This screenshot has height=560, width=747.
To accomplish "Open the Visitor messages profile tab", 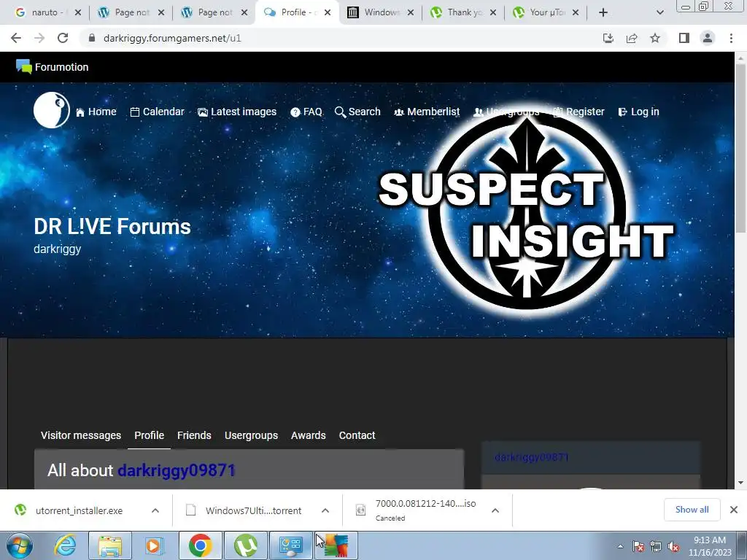I will 81,435.
